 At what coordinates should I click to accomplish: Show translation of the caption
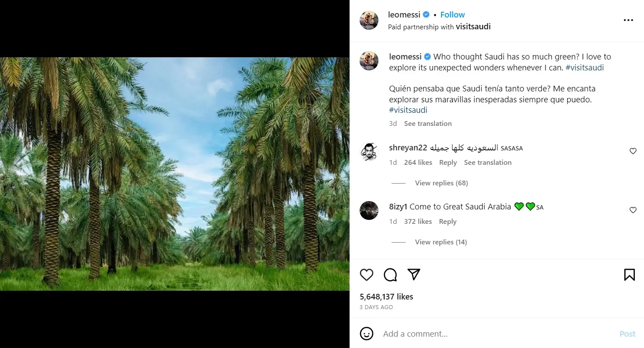tap(427, 123)
